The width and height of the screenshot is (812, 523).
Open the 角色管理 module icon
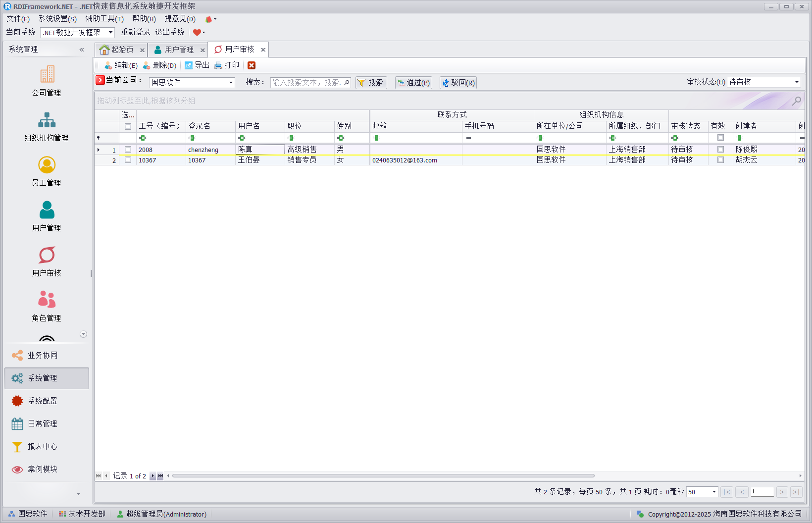(47, 300)
